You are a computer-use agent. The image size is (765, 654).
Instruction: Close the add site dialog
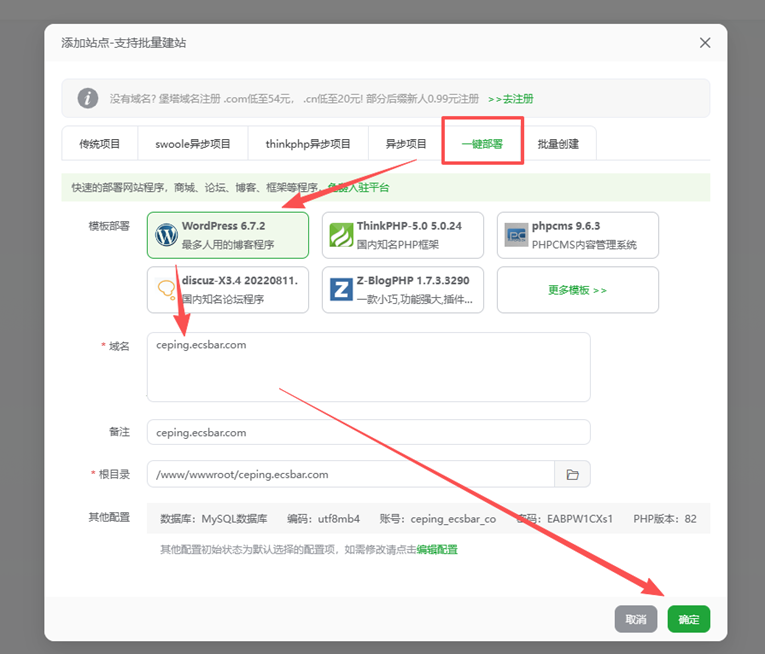point(705,43)
